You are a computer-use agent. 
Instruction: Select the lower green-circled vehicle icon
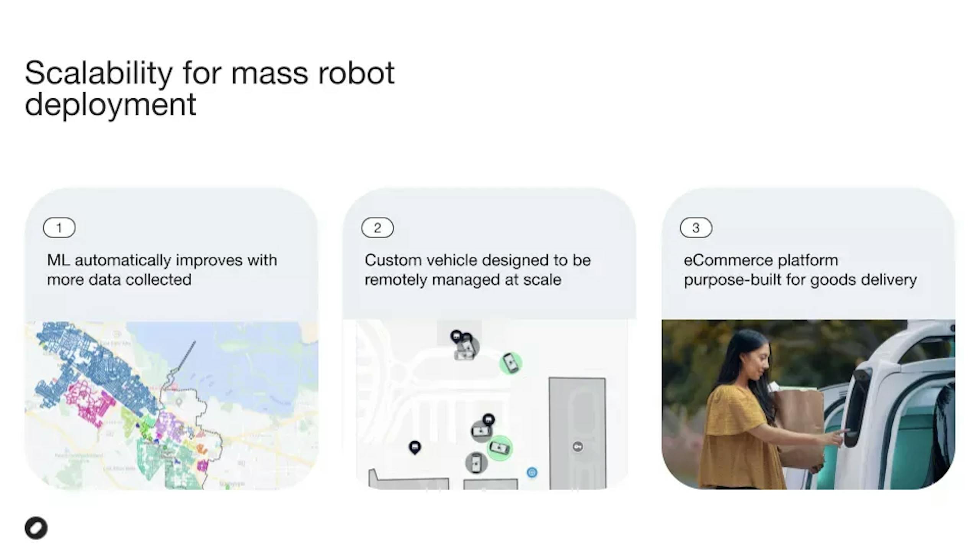pyautogui.click(x=500, y=447)
